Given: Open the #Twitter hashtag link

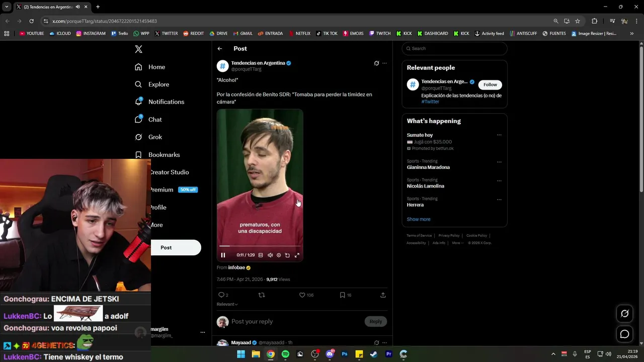Looking at the screenshot, I should (x=430, y=102).
